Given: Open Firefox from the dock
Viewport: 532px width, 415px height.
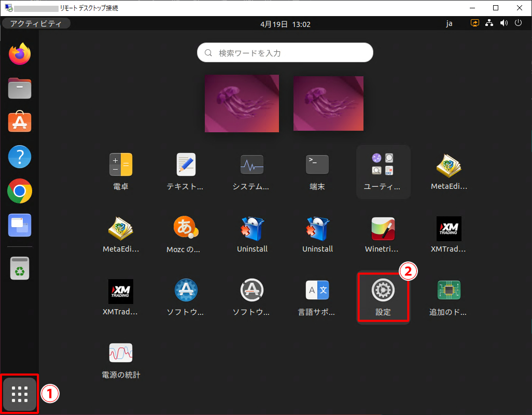Looking at the screenshot, I should pos(20,53).
